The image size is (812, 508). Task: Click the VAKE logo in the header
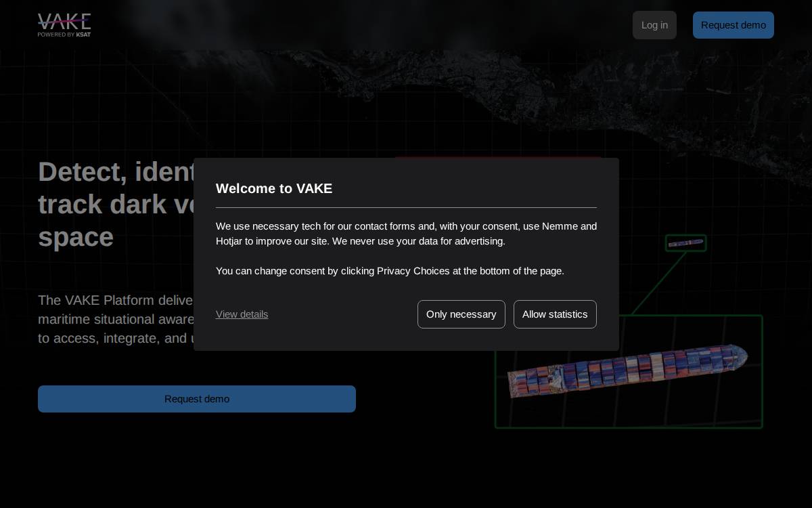click(x=64, y=25)
